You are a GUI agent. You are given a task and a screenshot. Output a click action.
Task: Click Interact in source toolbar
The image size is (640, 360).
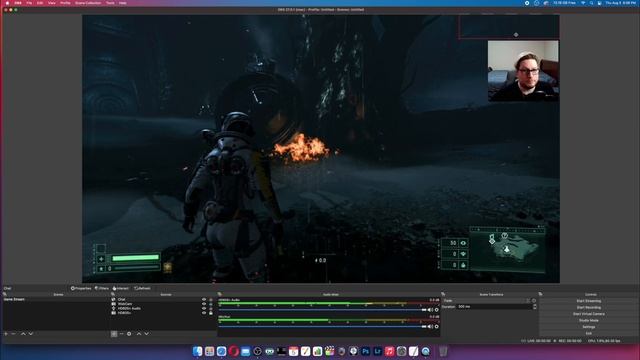pos(120,288)
